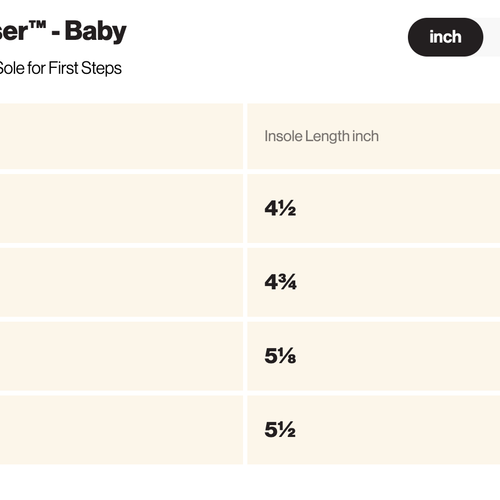
Task: Switch to the grey unit option beside inch
Action: [x=492, y=37]
